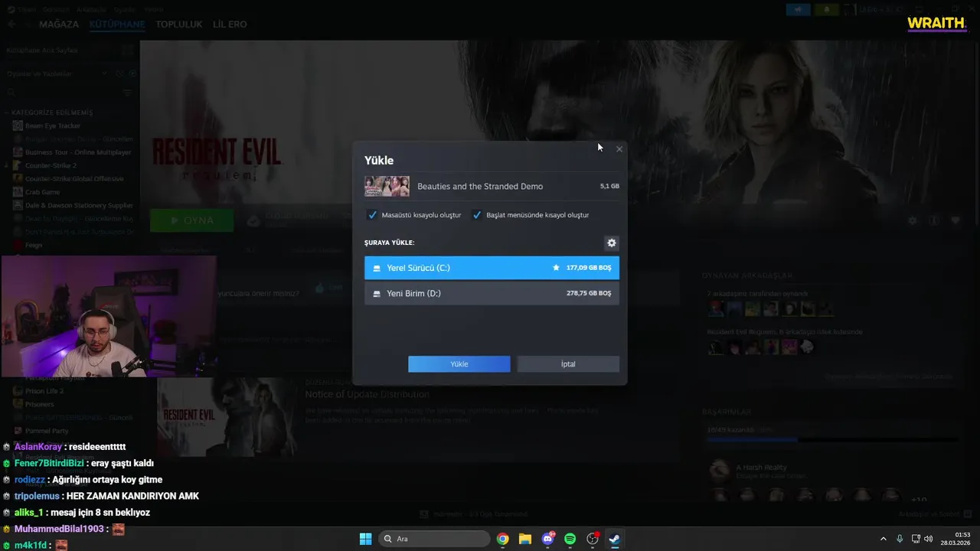980x551 pixels.
Task: Click the default star on Yerel Sürücü (C:)
Action: click(x=556, y=268)
